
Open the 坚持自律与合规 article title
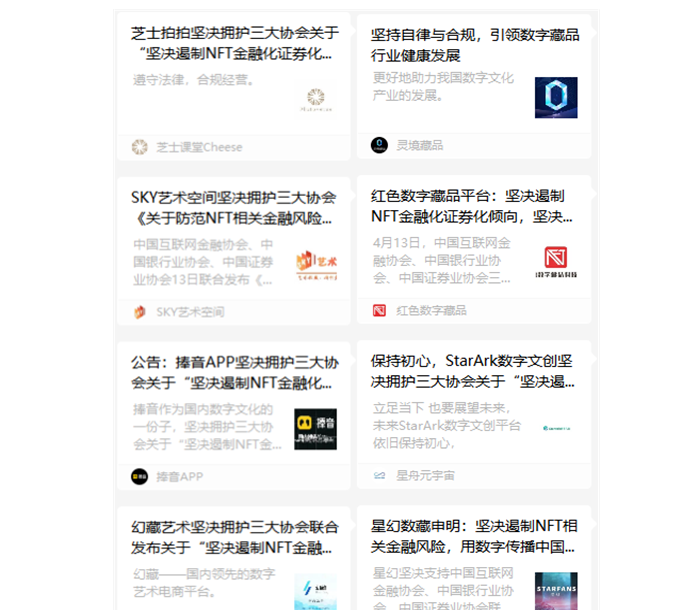point(474,44)
